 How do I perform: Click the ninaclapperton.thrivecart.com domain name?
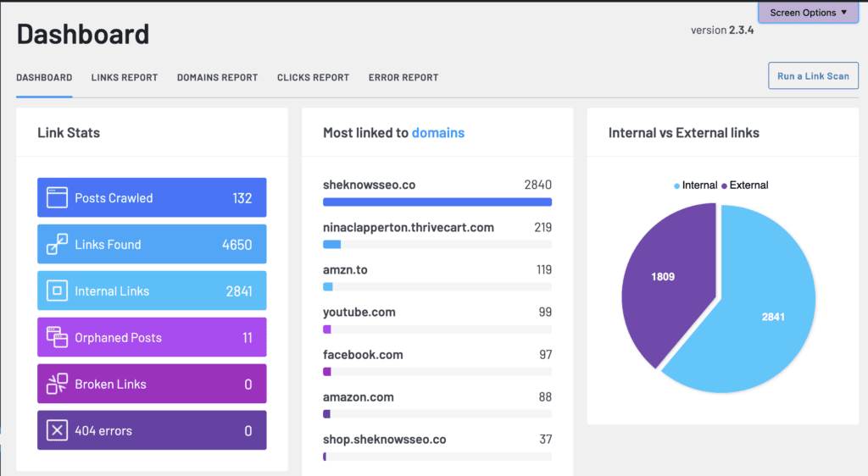coord(409,227)
